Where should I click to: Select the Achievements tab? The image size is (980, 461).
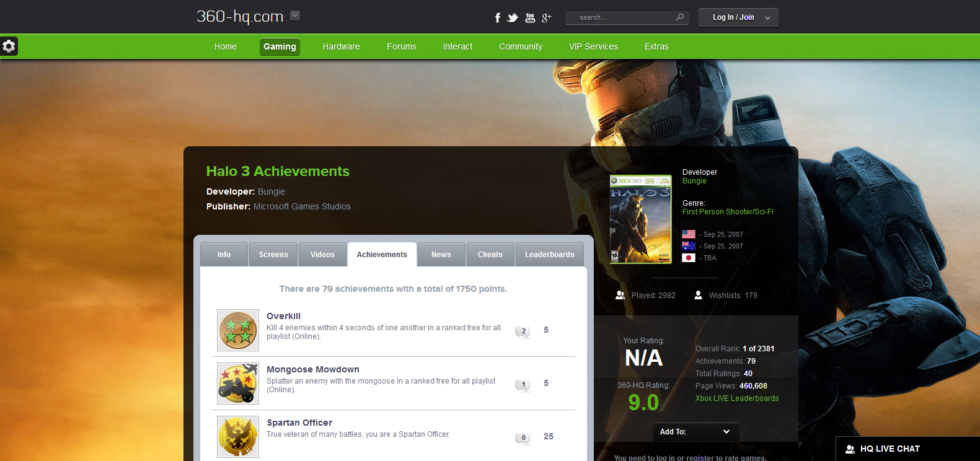[382, 255]
